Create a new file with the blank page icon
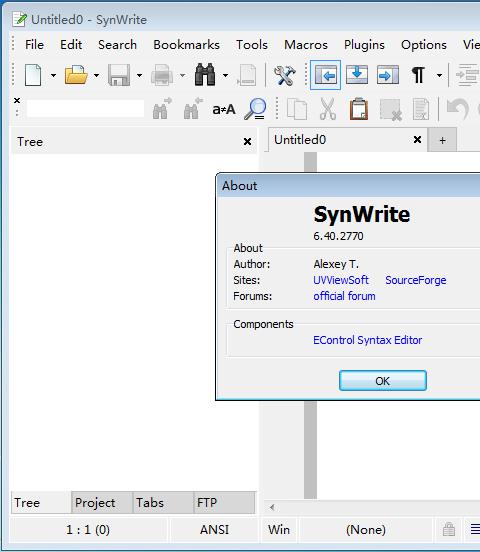 33,75
